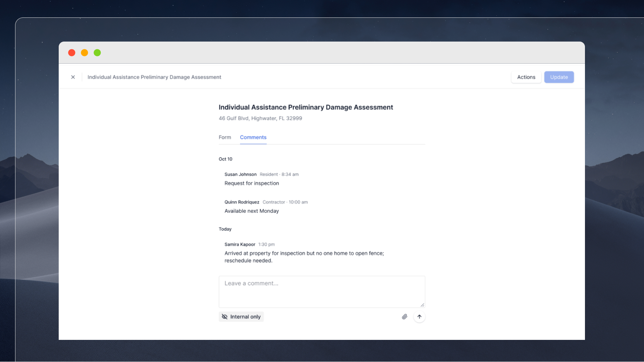Click the crossed-eye icon on Internal only
Viewport: 644px width, 362px height.
coord(225,317)
